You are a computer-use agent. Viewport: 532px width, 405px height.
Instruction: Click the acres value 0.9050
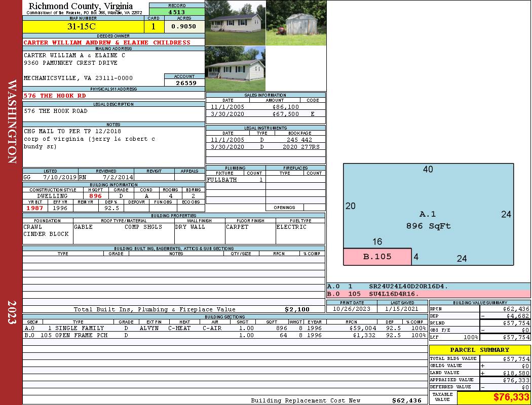184,27
